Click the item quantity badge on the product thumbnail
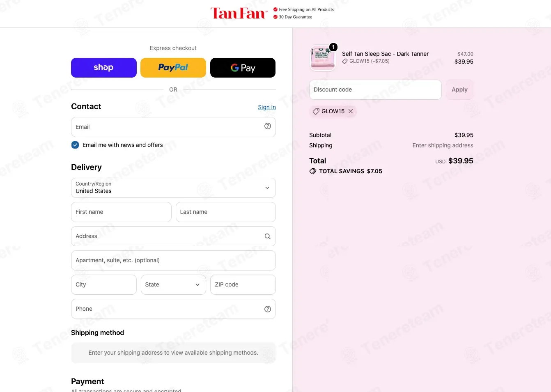The image size is (551, 392). pos(333,47)
